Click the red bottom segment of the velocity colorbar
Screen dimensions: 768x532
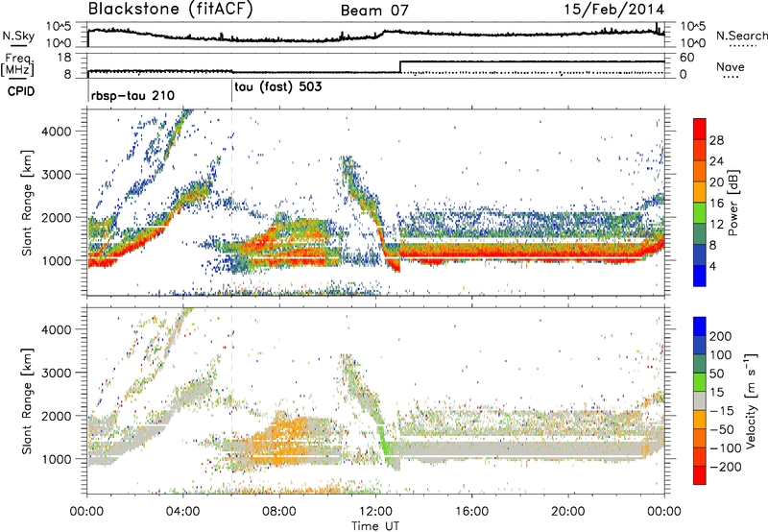(700, 475)
